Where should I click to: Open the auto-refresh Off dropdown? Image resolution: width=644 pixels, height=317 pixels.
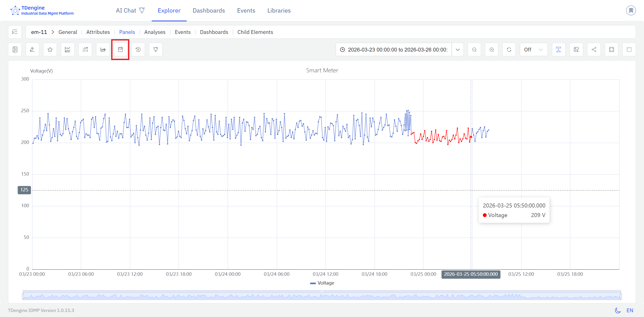pyautogui.click(x=533, y=49)
